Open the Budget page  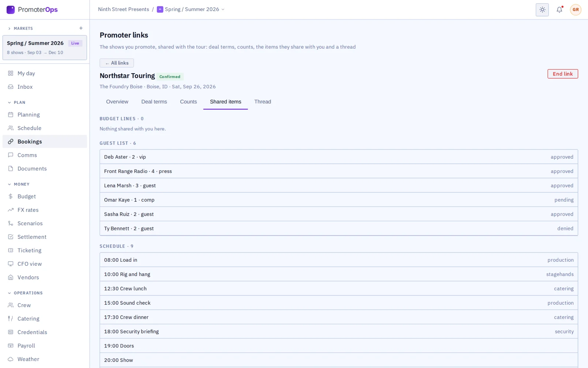(45, 197)
